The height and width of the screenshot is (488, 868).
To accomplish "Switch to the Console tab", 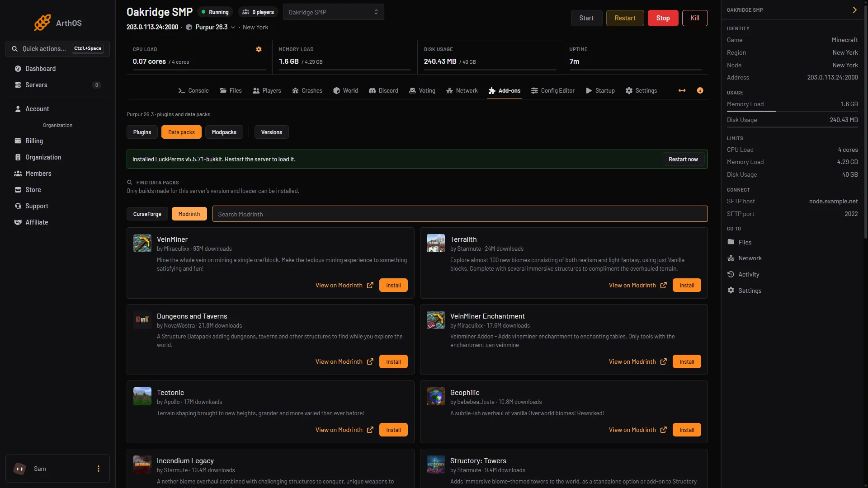I will tap(193, 90).
